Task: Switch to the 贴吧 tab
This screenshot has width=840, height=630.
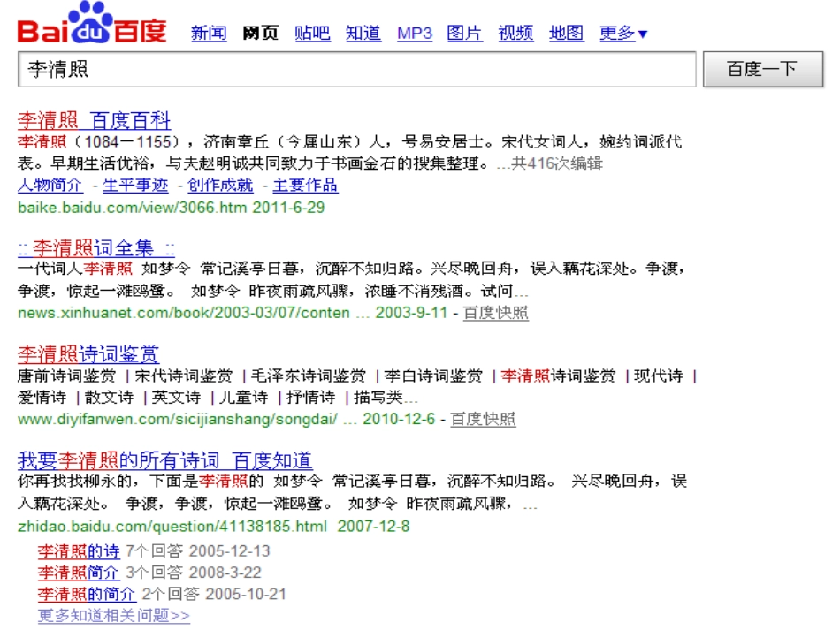Action: click(x=312, y=34)
